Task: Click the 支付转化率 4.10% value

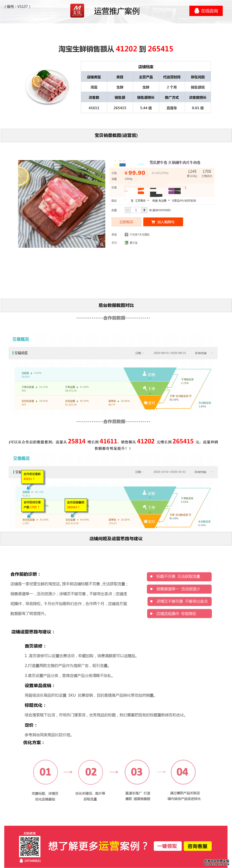Action: pyautogui.click(x=202, y=525)
